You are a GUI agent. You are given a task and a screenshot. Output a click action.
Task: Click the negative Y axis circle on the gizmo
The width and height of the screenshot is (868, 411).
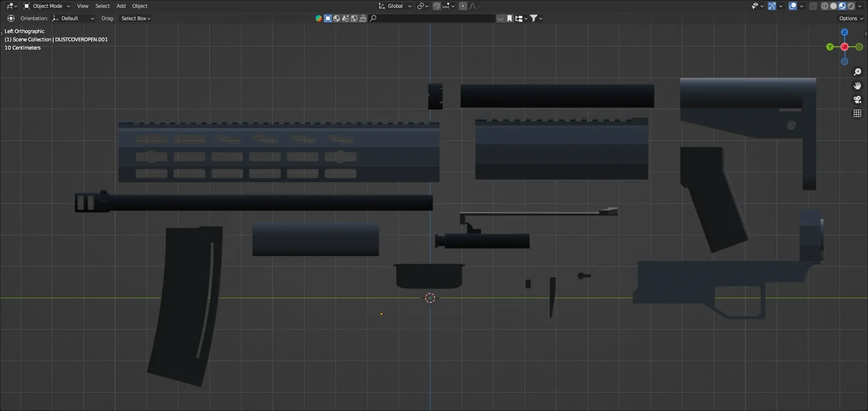click(859, 47)
